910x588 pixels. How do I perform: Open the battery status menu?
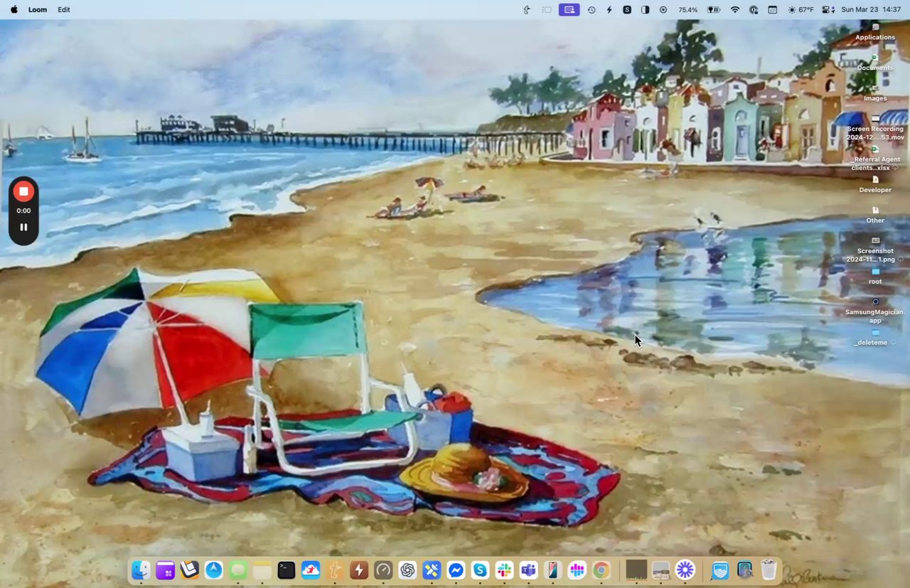(714, 10)
